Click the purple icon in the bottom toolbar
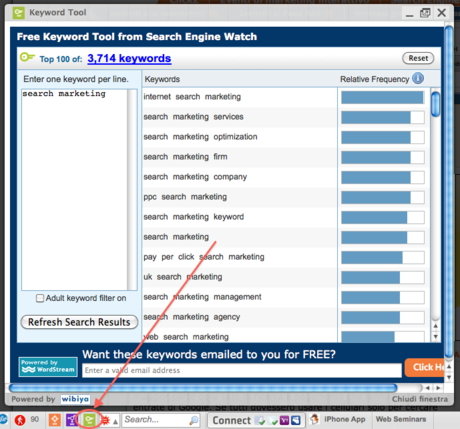460x429 pixels. coord(72,420)
